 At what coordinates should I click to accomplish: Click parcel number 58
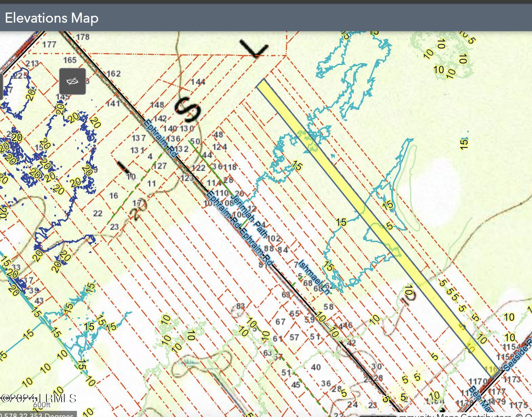pyautogui.click(x=329, y=307)
